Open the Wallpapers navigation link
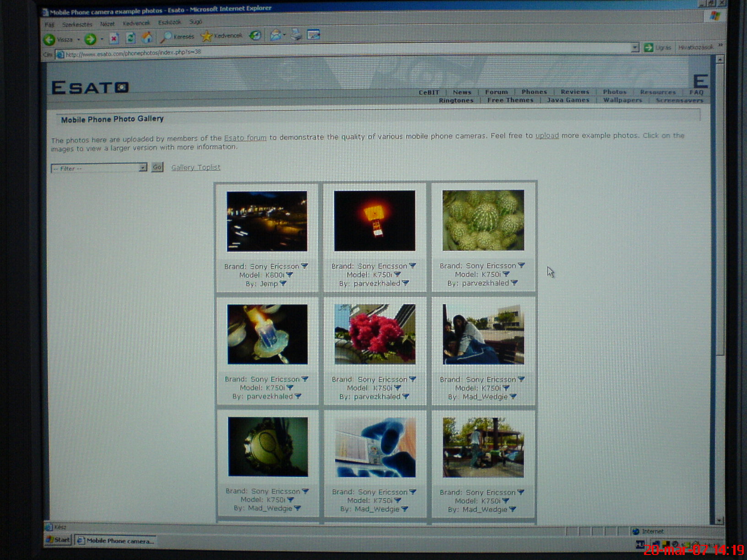This screenshot has width=747, height=560. [622, 100]
